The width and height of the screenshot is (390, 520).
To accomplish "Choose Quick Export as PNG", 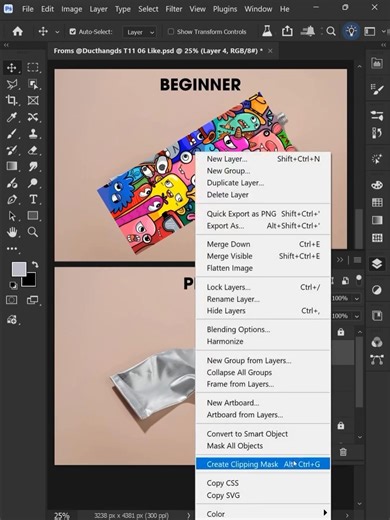I will tap(263, 214).
